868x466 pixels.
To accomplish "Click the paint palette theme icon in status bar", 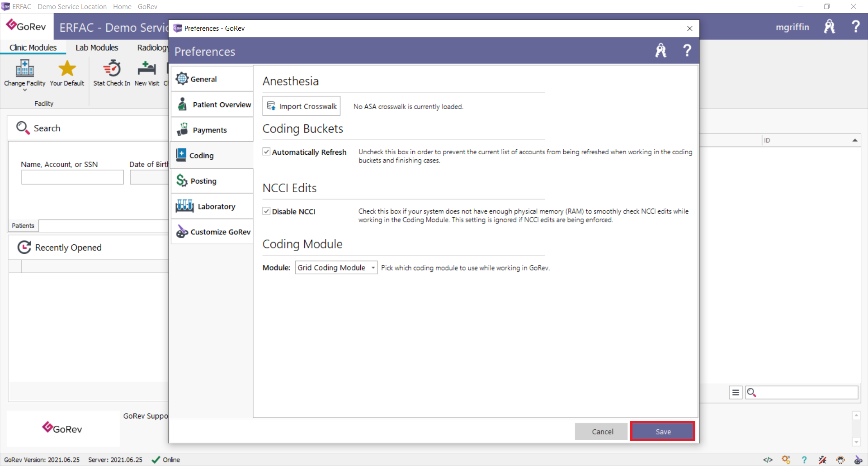I will click(858, 460).
